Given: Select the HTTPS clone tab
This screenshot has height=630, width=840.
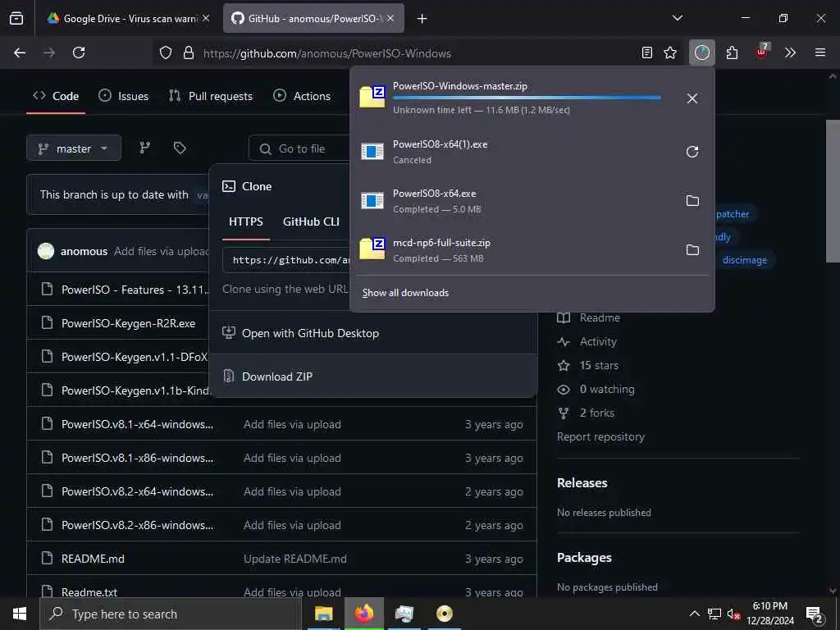Looking at the screenshot, I should (x=246, y=221).
